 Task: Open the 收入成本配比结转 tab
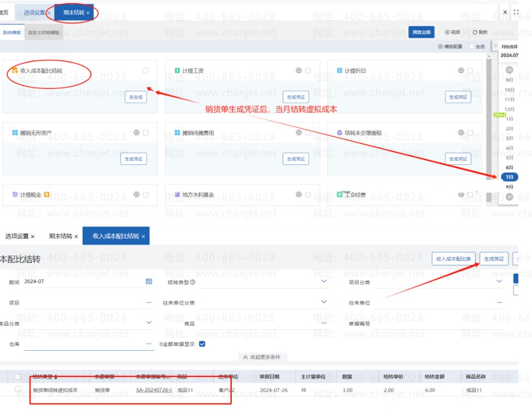[x=116, y=236]
